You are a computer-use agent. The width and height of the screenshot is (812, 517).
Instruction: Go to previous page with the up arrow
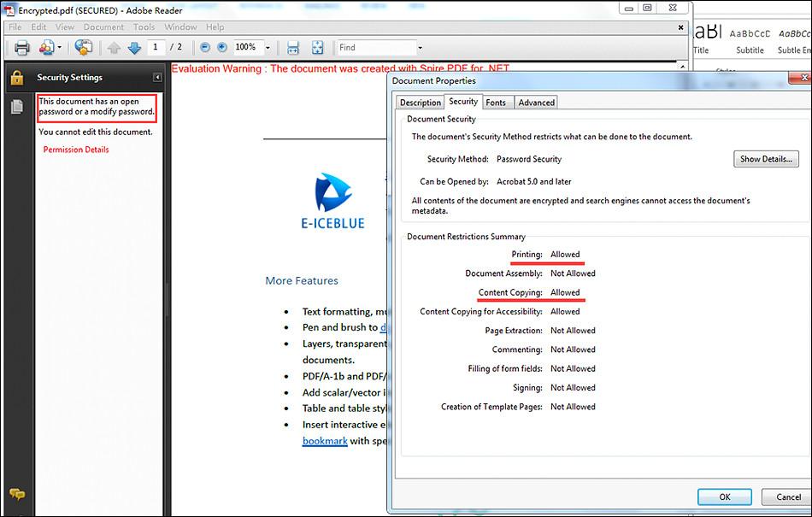pos(114,48)
